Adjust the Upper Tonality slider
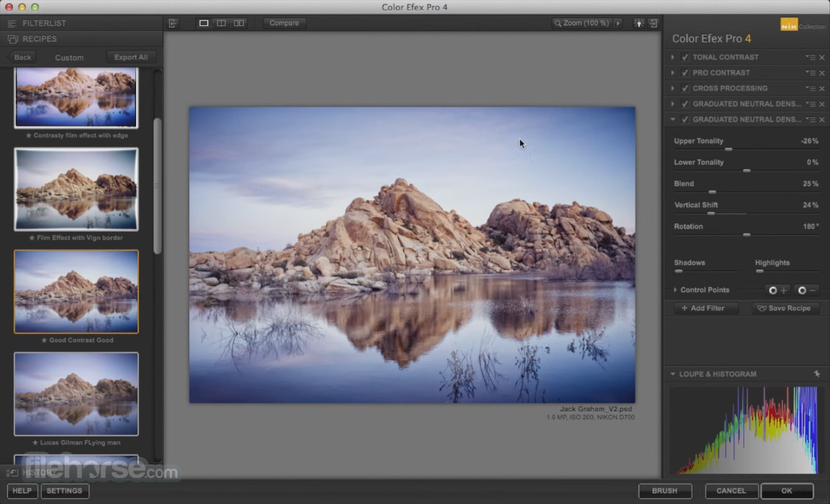This screenshot has width=830, height=504. coord(728,149)
